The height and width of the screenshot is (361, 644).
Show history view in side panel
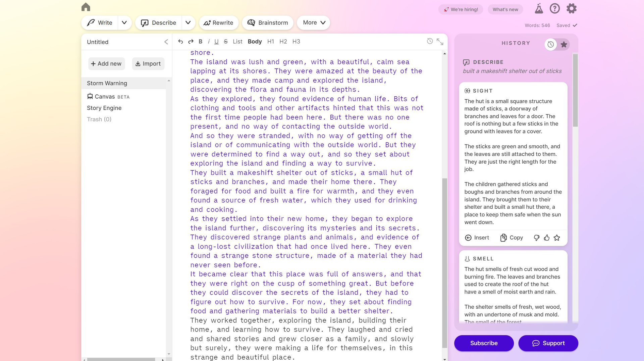pos(550,44)
